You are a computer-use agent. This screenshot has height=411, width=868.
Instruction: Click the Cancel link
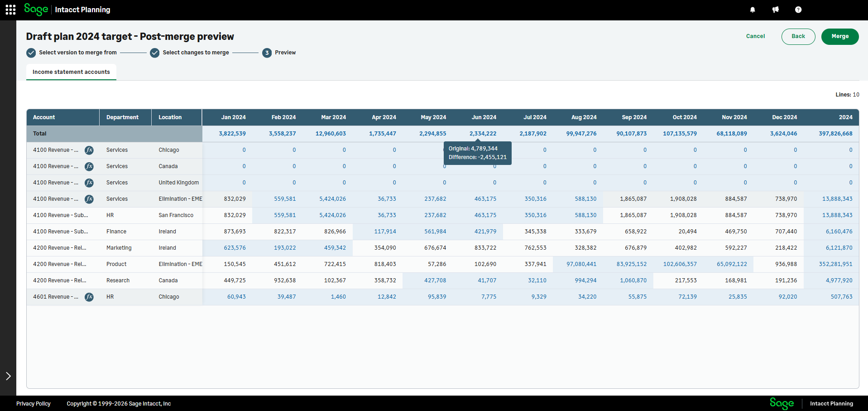tap(755, 36)
